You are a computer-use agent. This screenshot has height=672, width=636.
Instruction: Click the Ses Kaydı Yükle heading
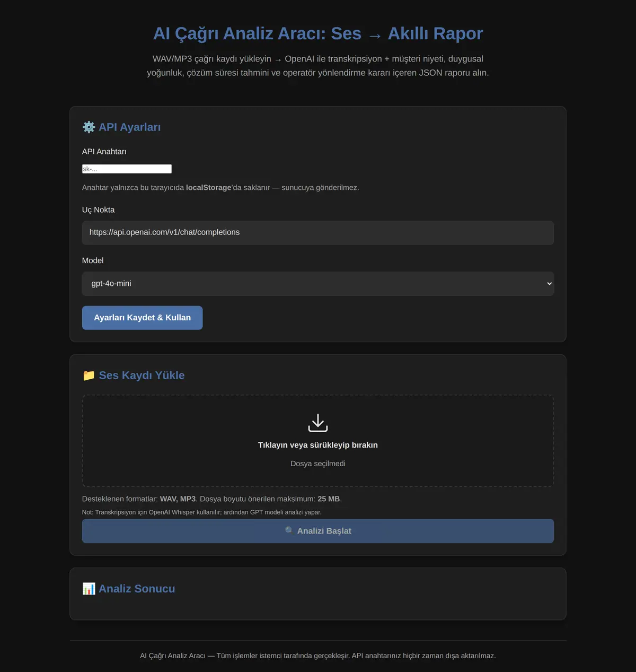[142, 376]
